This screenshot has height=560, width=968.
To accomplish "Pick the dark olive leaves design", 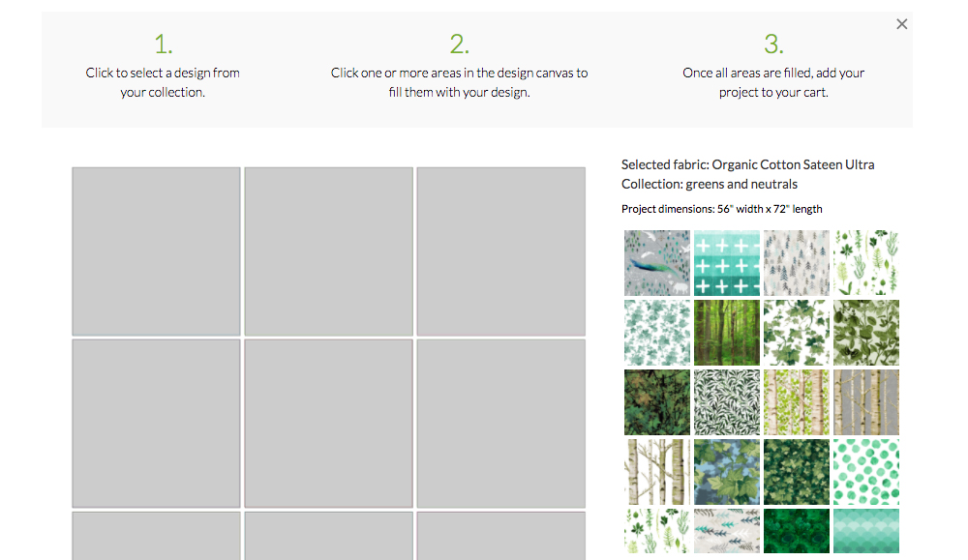I will pos(866,332).
